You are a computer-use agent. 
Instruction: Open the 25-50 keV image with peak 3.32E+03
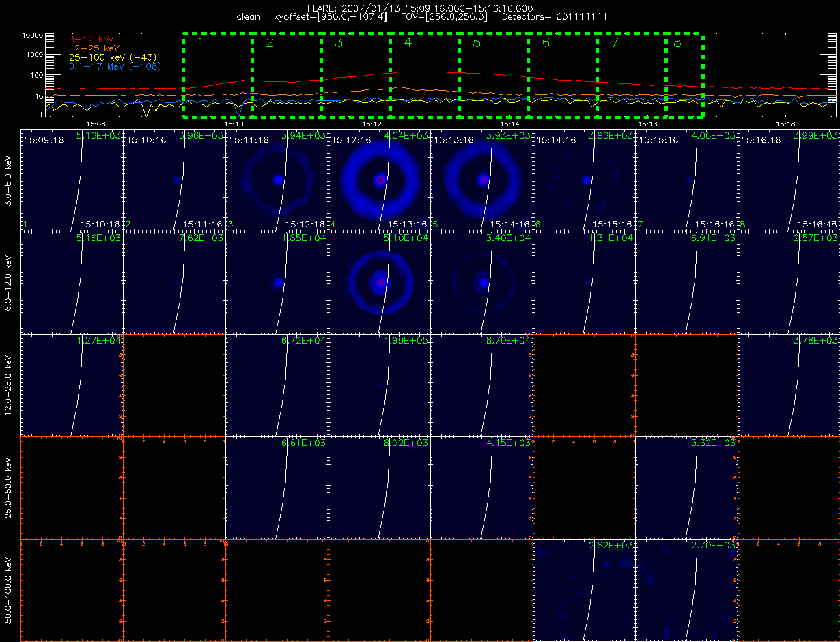pyautogui.click(x=687, y=487)
